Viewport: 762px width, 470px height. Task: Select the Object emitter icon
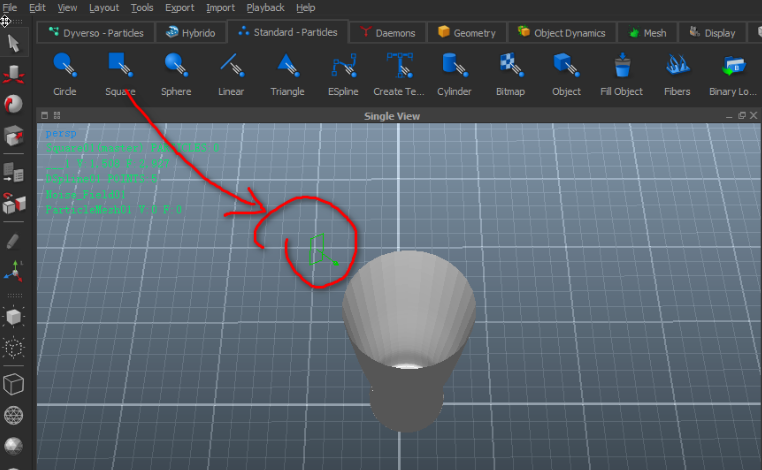coord(566,67)
